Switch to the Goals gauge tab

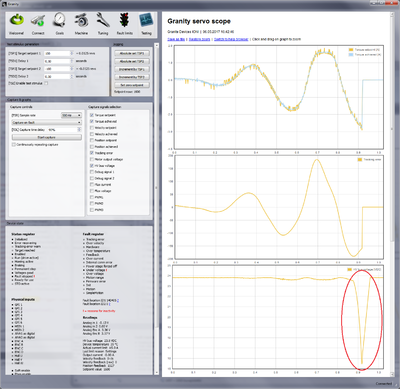(x=60, y=24)
